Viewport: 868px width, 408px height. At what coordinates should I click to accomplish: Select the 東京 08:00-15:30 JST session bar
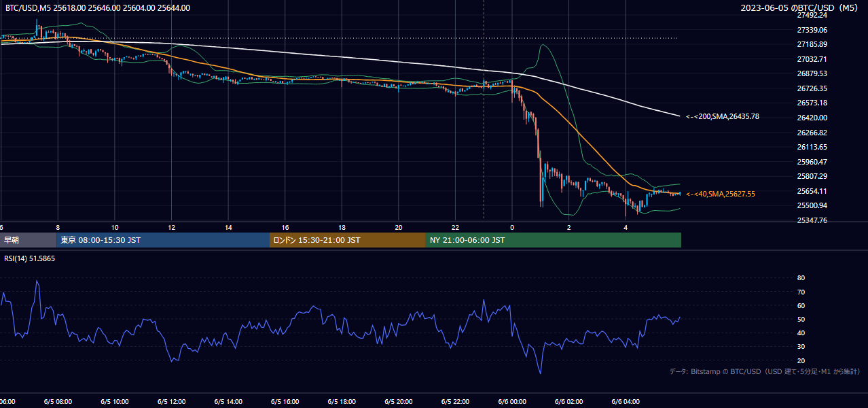point(163,240)
